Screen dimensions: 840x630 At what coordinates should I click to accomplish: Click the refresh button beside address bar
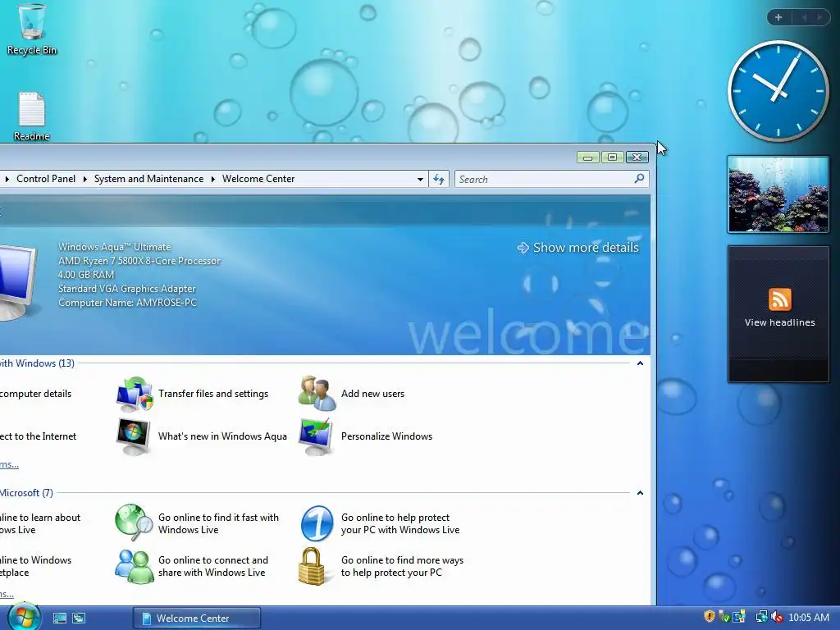pos(439,179)
